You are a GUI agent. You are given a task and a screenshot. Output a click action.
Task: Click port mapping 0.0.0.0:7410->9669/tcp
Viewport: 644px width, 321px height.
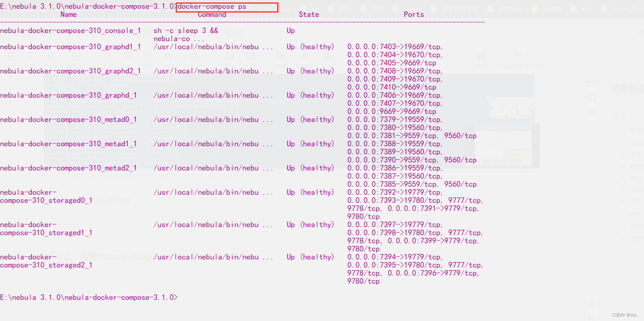click(x=391, y=87)
